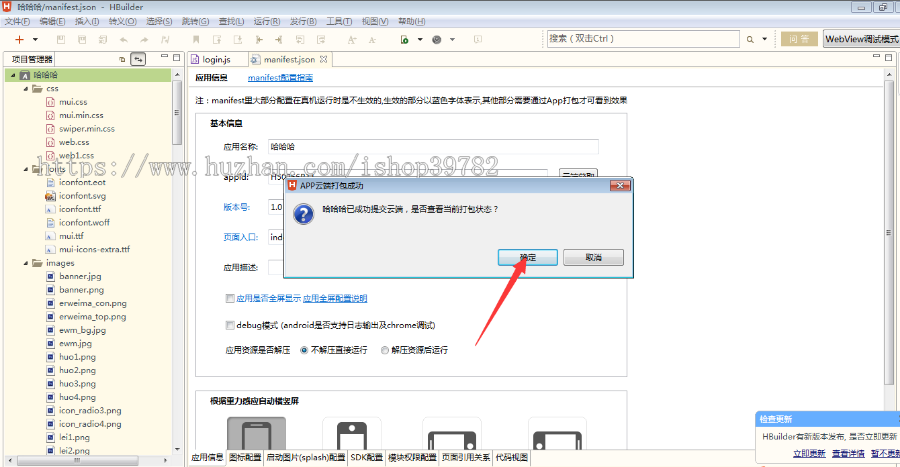
Task: Open the 应用全屏配置说明 link
Action: [x=335, y=298]
